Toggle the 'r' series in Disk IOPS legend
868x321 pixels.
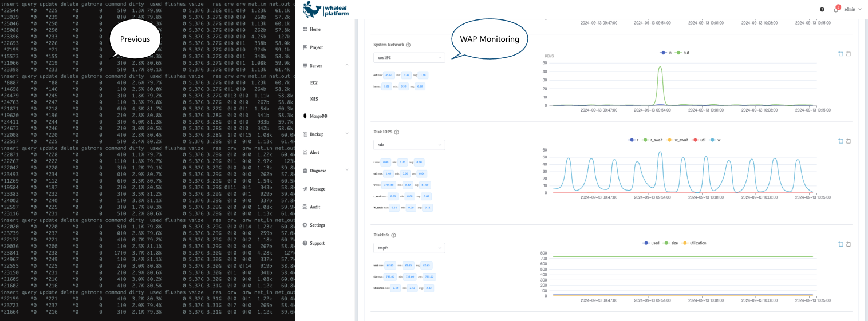633,140
